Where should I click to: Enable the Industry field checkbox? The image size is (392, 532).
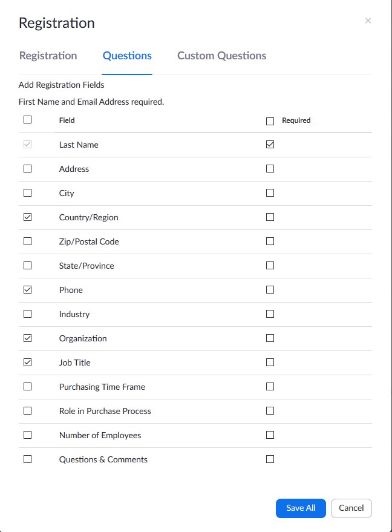pyautogui.click(x=27, y=314)
